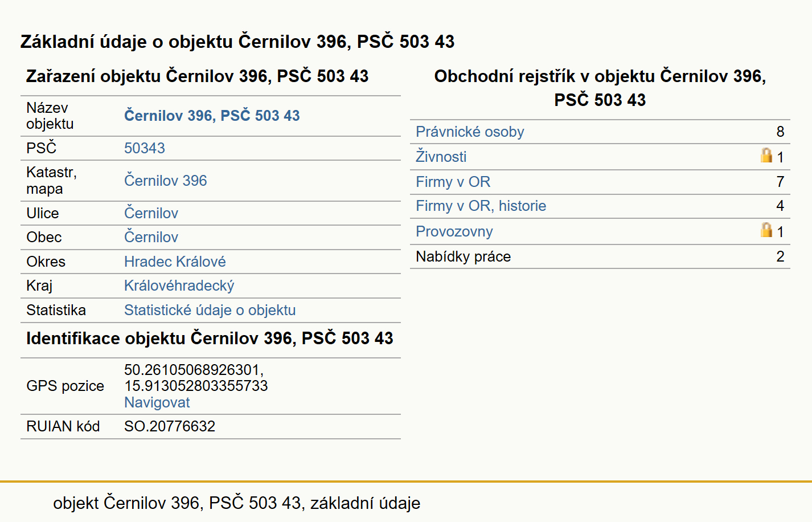Image resolution: width=812 pixels, height=522 pixels.
Task: Click the postal code 50343 link
Action: (x=145, y=148)
